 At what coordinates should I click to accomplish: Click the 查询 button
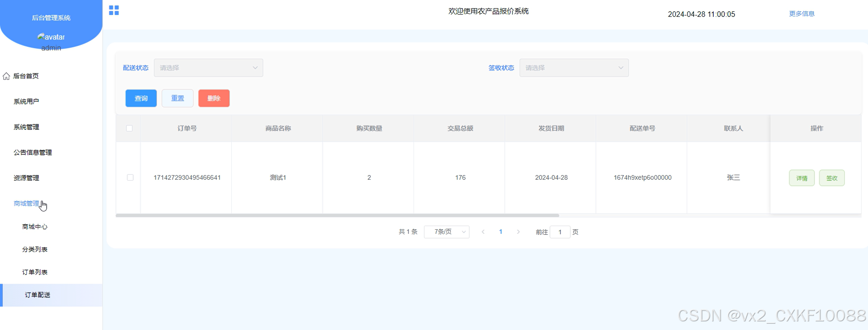141,98
